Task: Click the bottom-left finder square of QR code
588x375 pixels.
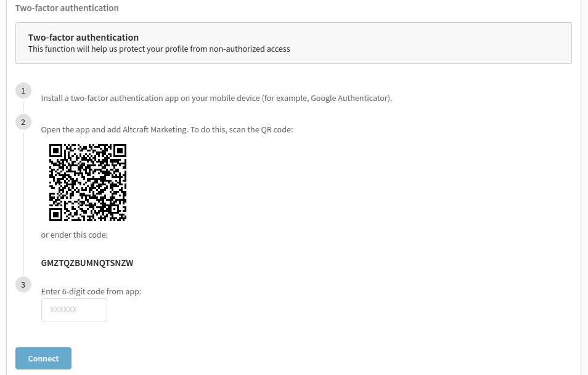Action: tap(55, 215)
